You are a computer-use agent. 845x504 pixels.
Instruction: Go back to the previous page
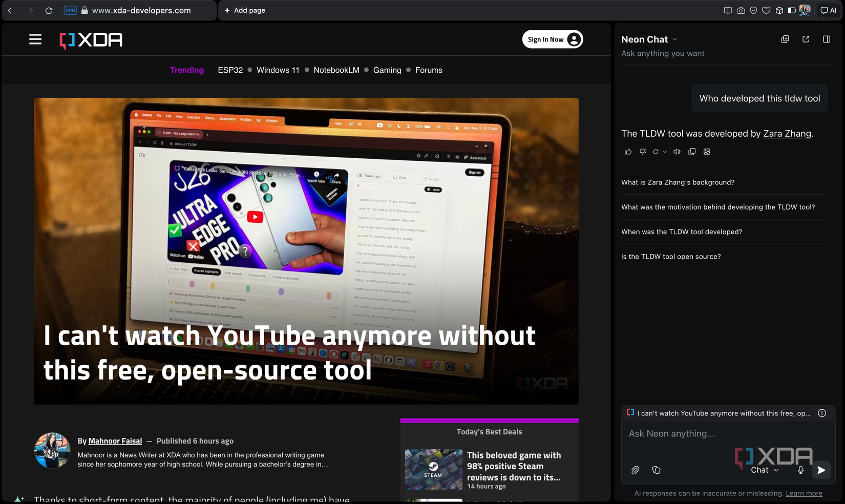click(10, 10)
